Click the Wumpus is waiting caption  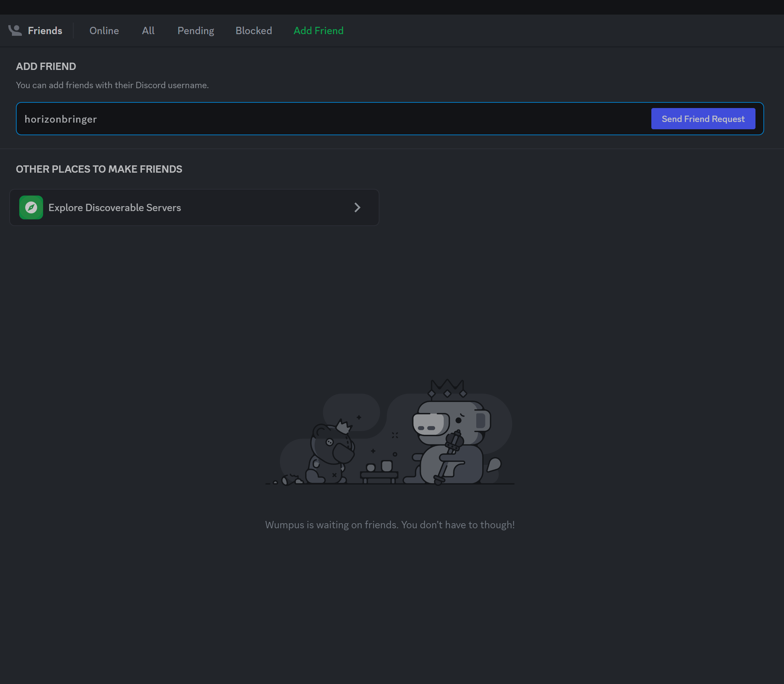[390, 525]
